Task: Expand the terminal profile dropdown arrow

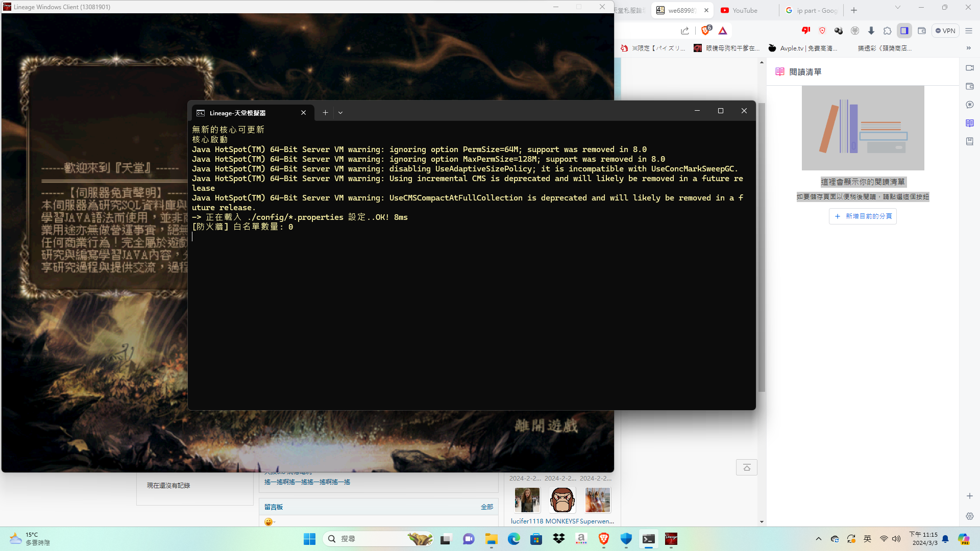Action: [340, 113]
